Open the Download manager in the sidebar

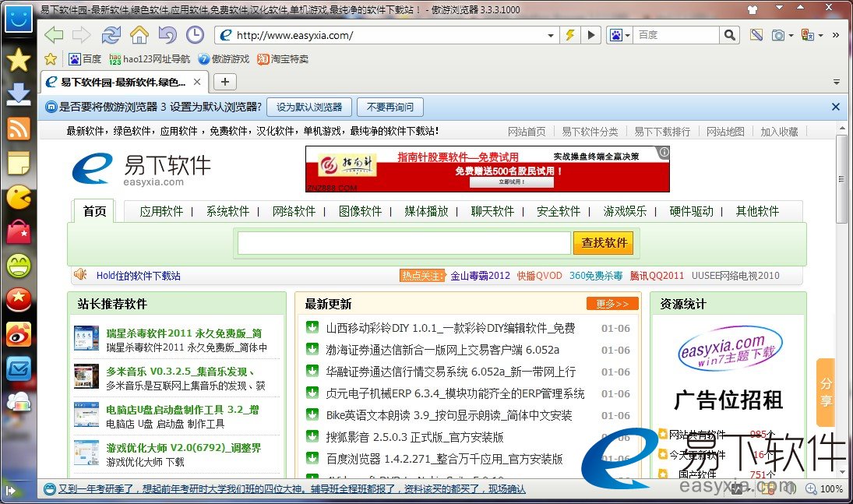(18, 94)
